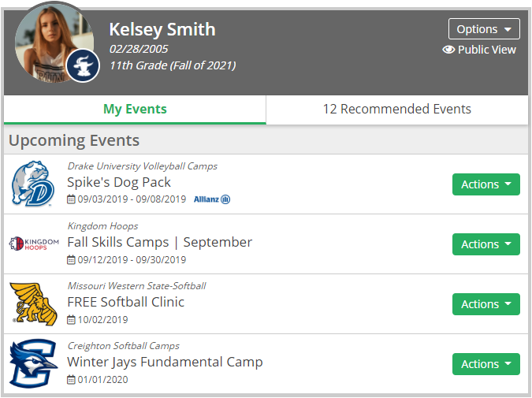Open the 12 Recommended Events tab
This screenshot has height=398, width=532.
click(x=397, y=110)
